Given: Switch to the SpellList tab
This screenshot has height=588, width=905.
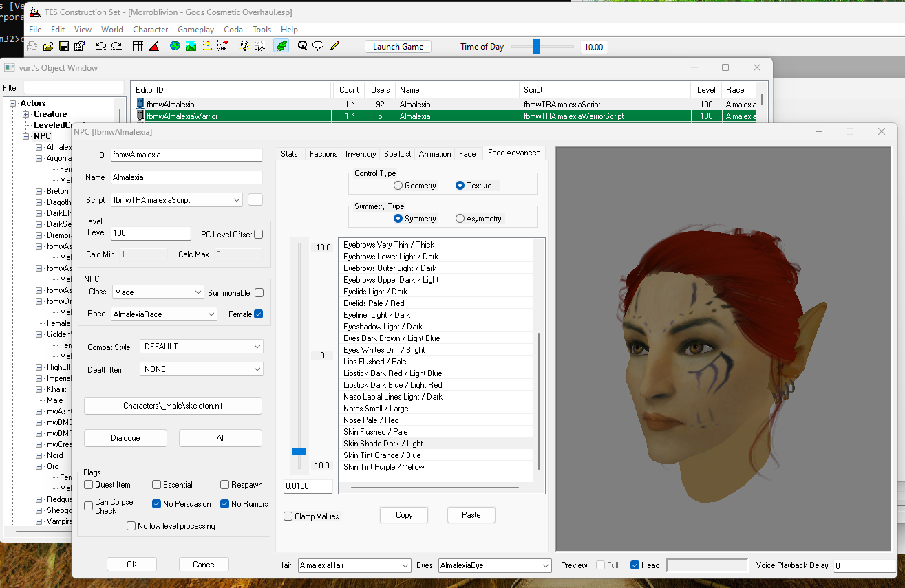Looking at the screenshot, I should pyautogui.click(x=398, y=154).
